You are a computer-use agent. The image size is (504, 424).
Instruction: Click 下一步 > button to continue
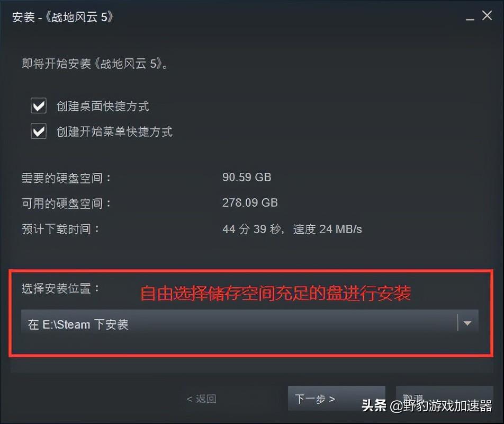pyautogui.click(x=336, y=399)
